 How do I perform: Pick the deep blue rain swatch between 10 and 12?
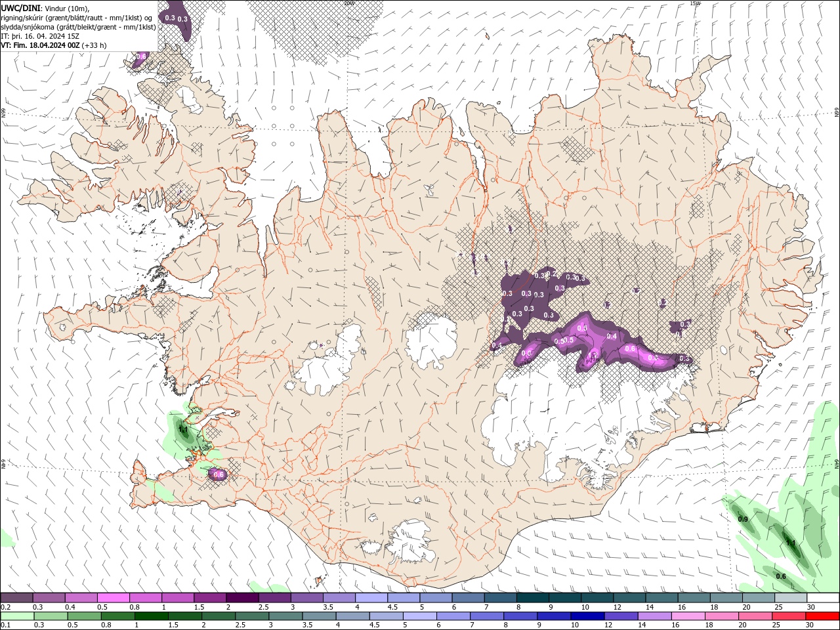pos(587,616)
